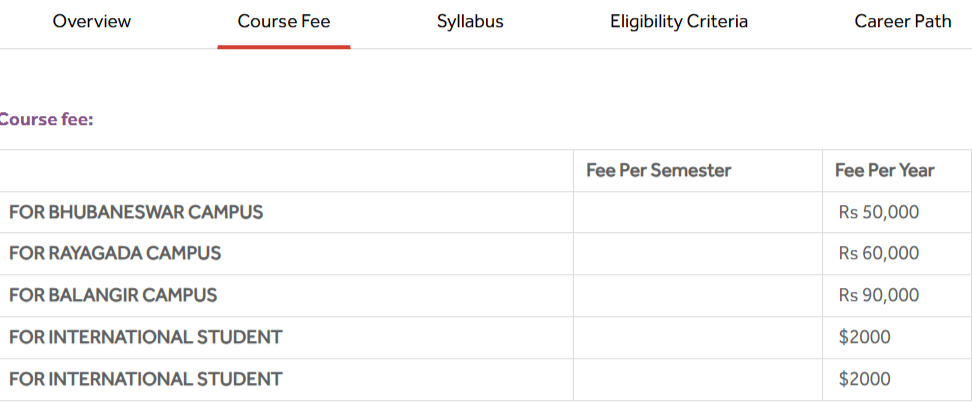
Task: Click Rayagada's empty Fee Per Semester cell
Action: click(x=697, y=254)
